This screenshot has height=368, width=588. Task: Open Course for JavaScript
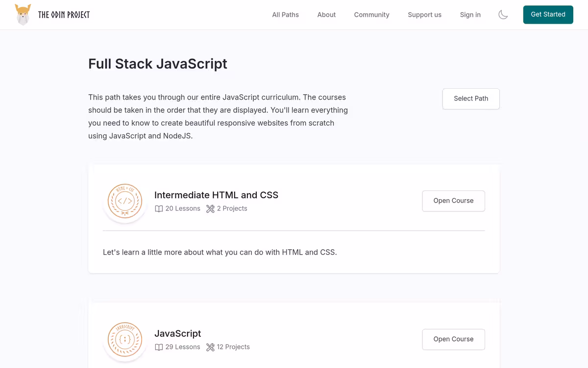(x=454, y=339)
